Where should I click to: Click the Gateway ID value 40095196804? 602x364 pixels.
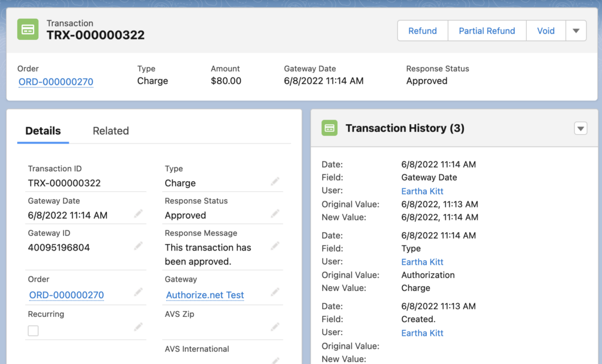[59, 248]
